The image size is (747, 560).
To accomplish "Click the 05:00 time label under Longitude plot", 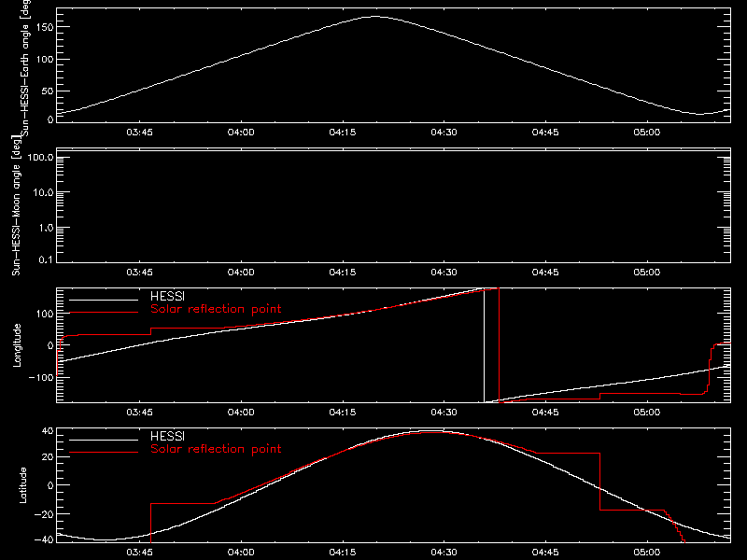I will 647,412.
